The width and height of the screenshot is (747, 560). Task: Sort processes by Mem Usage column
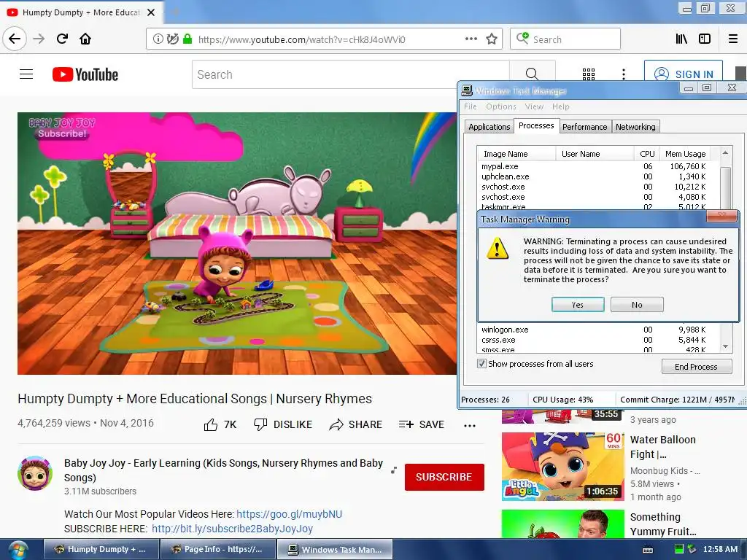[685, 154]
